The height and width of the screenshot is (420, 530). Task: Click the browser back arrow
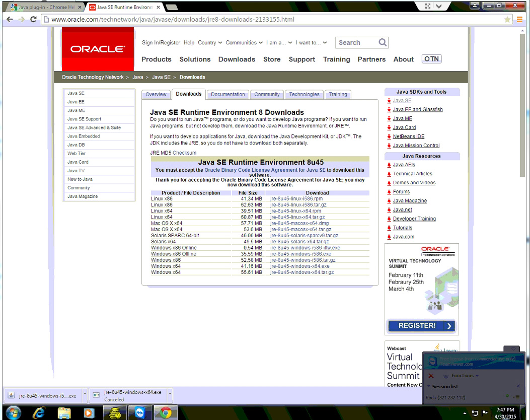(10, 19)
